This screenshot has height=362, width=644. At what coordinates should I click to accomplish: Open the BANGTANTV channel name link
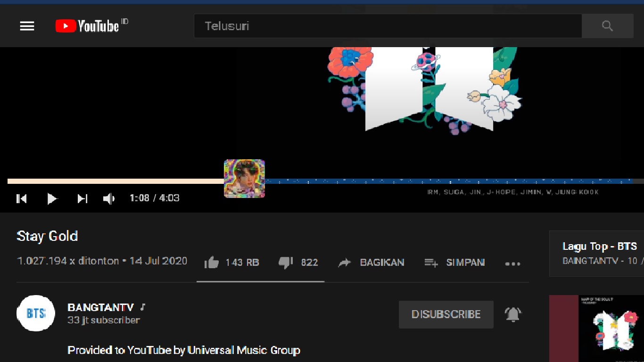[101, 307]
